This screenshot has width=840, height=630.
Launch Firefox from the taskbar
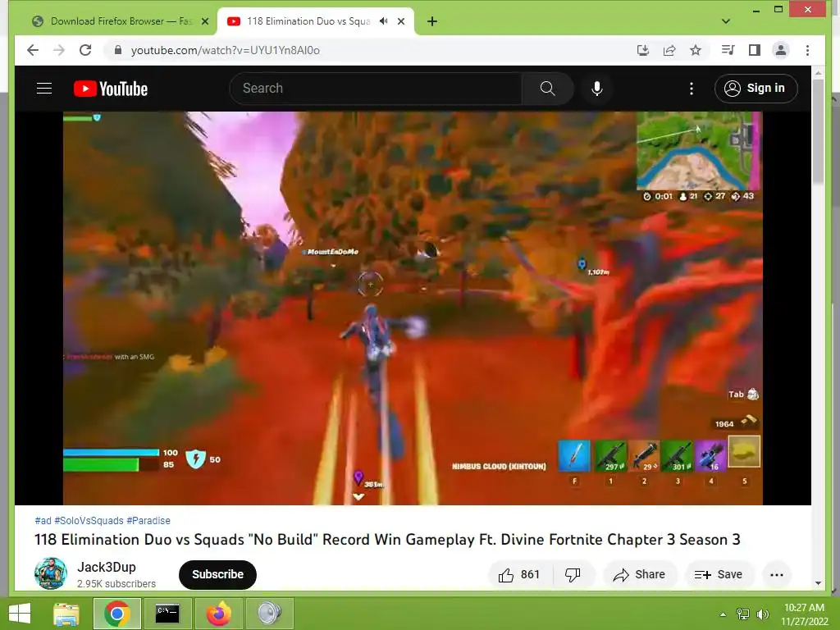(218, 614)
